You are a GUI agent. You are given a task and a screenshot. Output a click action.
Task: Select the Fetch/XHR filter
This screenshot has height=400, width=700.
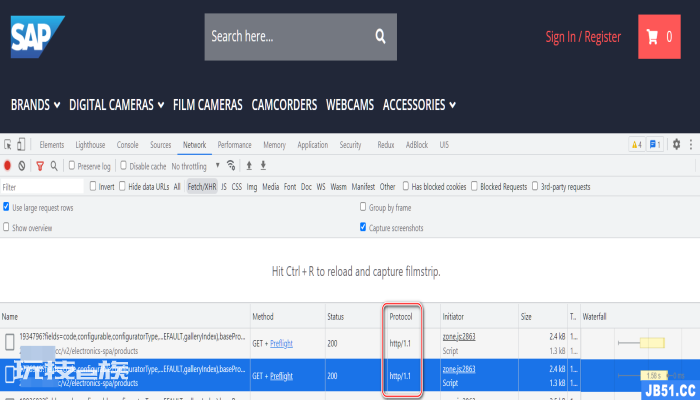[202, 187]
